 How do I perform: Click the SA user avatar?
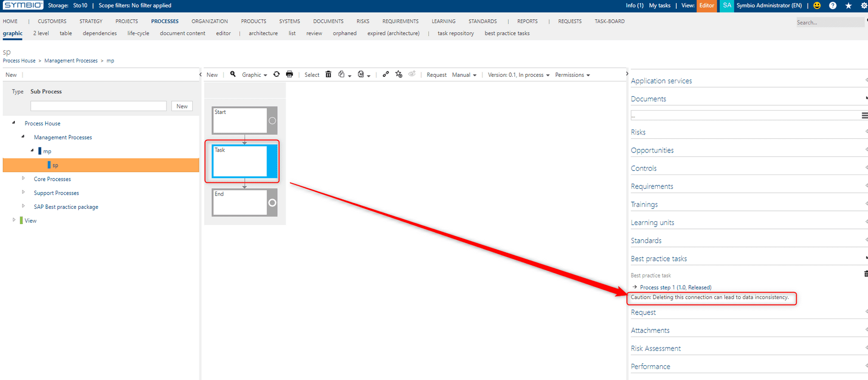click(x=727, y=6)
